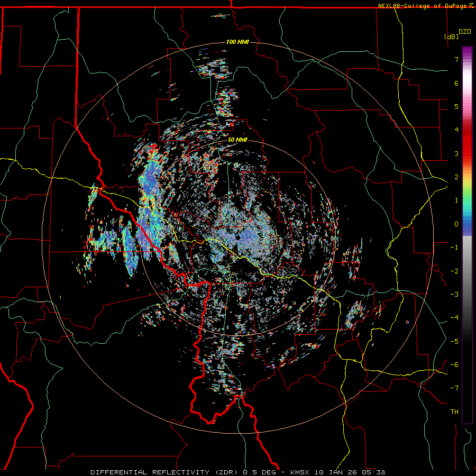Click the 1 value on the color scale
Screen dimensions: 476x476
click(x=456, y=200)
